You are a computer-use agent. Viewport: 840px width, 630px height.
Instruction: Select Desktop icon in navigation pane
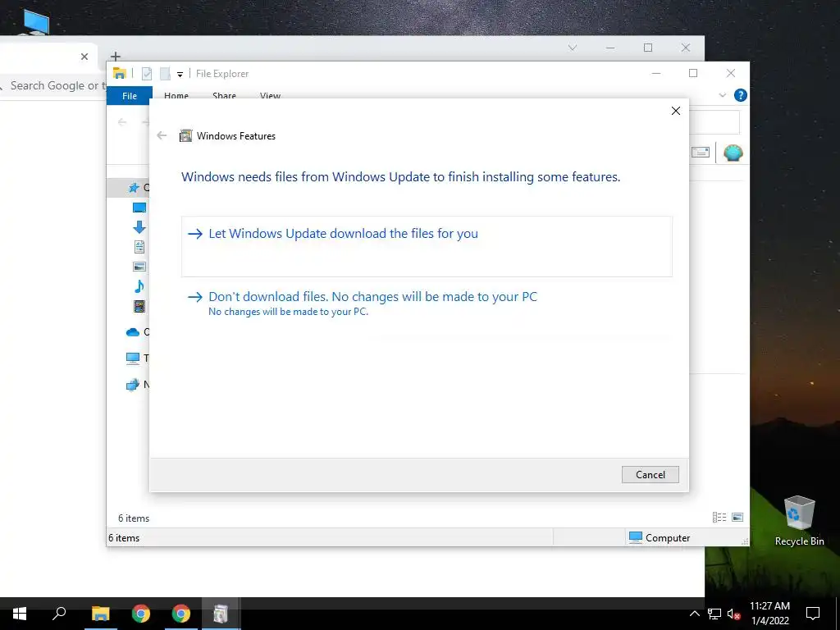coord(139,208)
